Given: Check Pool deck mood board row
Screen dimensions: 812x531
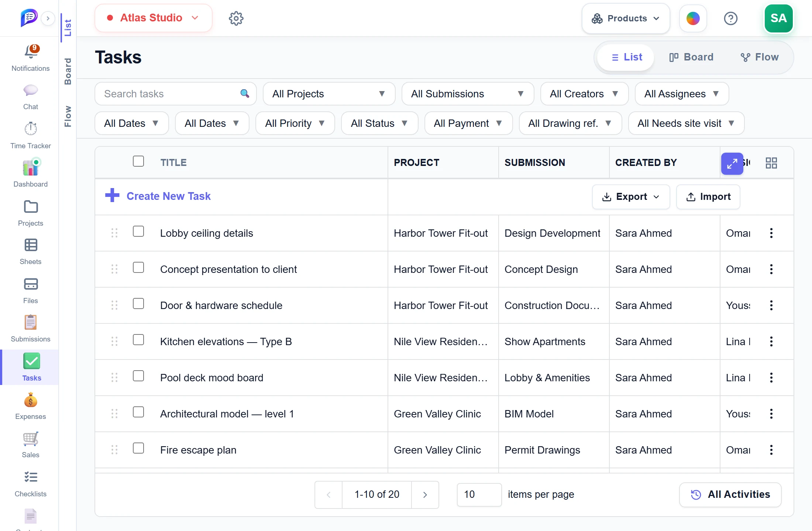Looking at the screenshot, I should point(138,376).
